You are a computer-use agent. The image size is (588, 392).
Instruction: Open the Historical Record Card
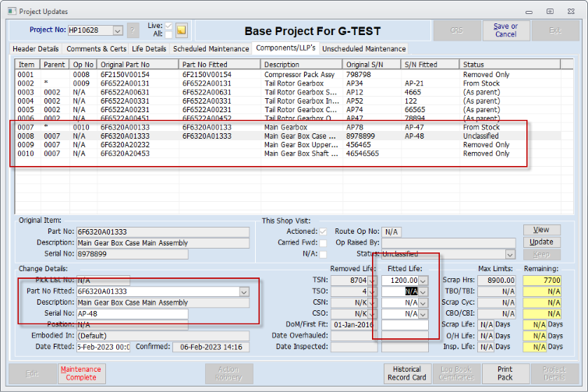click(407, 373)
